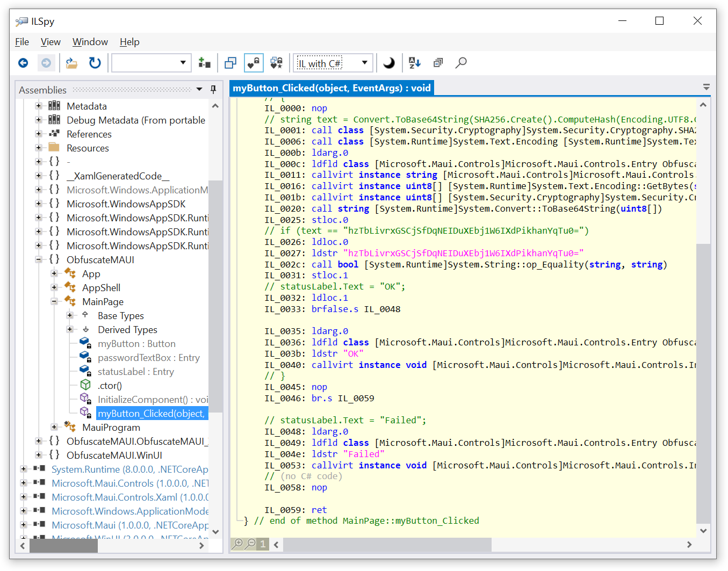This screenshot has height=571, width=728.
Task: Reload assemblies with the refresh icon
Action: click(x=95, y=63)
